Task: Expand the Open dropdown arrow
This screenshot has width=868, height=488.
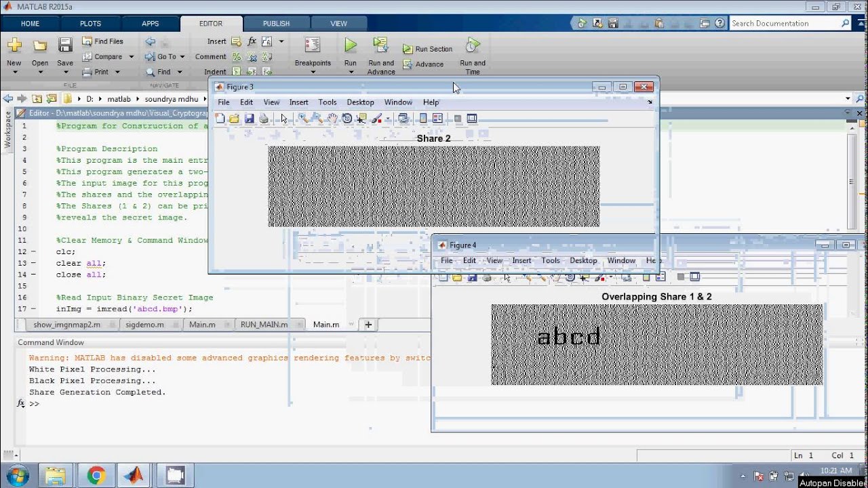Action: (40, 72)
